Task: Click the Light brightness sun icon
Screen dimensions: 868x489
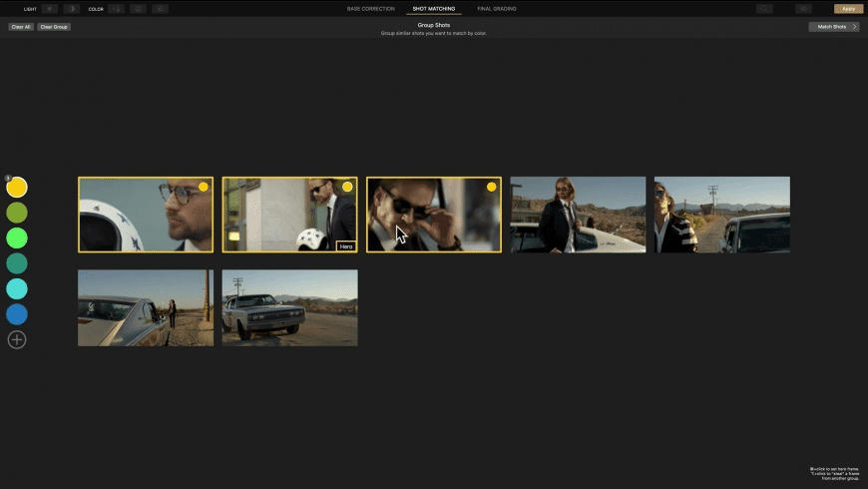Action: 50,8
